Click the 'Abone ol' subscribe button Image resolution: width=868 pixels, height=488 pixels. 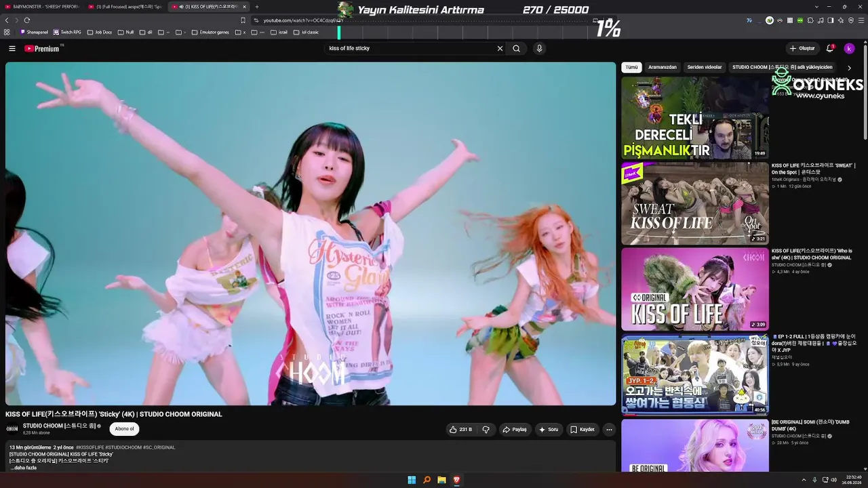(125, 429)
